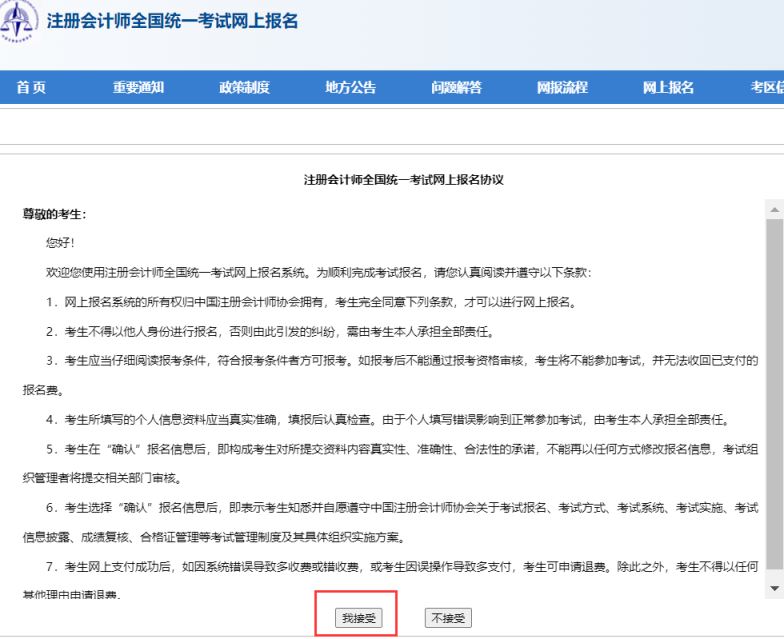Viewport: 784px width, 639px height.
Task: Open the 重要通知 navigation item
Action: click(x=138, y=88)
